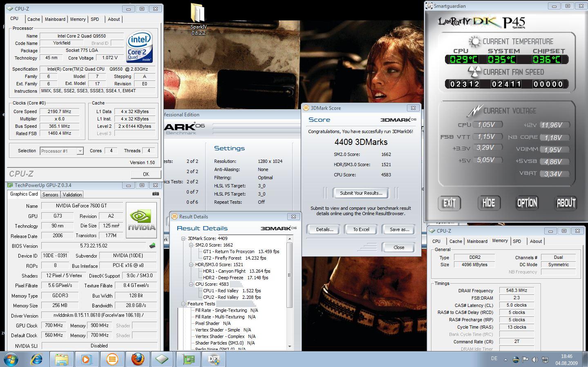
Task: Collapse the 3DMark Score tree node
Action: coord(183,238)
